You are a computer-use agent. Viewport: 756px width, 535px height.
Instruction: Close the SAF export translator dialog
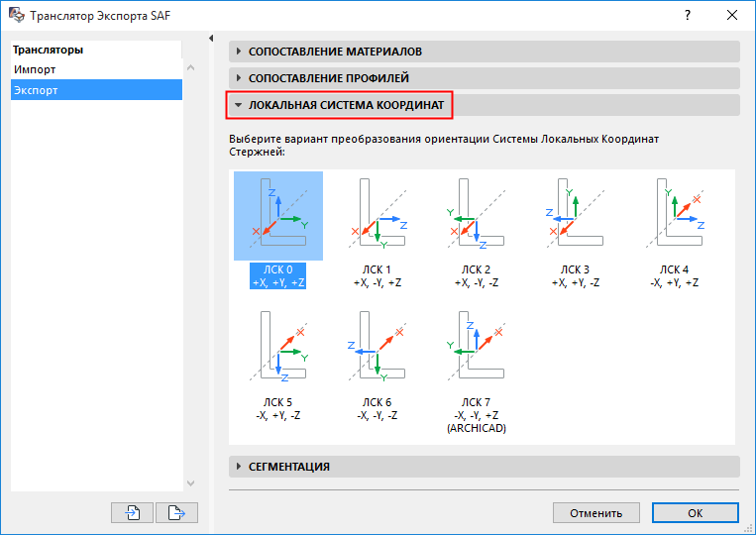click(732, 16)
